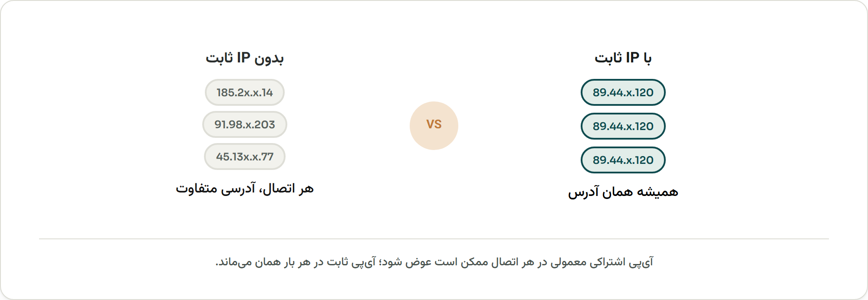The height and width of the screenshot is (300, 868).
Task: Click the first 89.44.x.120 green pill
Action: tap(623, 92)
